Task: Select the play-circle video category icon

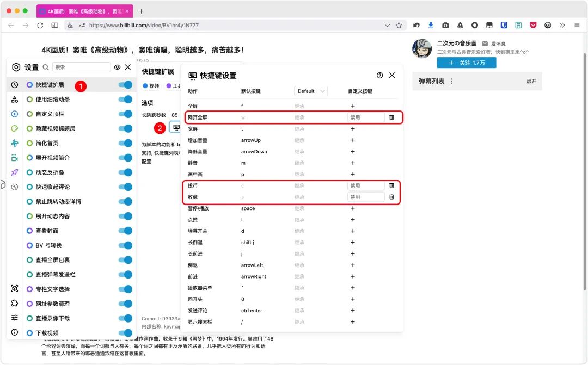Action: [15, 114]
